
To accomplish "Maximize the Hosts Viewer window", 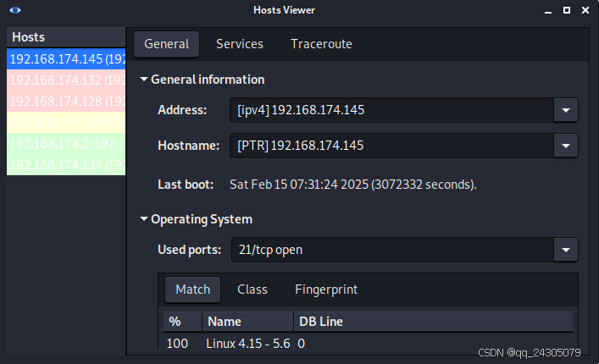I will 567,10.
